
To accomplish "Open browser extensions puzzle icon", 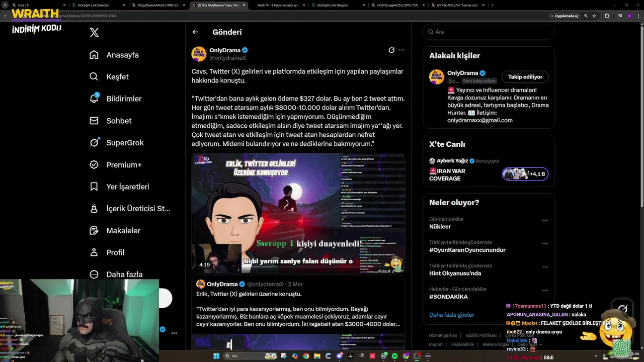I will 607,16.
